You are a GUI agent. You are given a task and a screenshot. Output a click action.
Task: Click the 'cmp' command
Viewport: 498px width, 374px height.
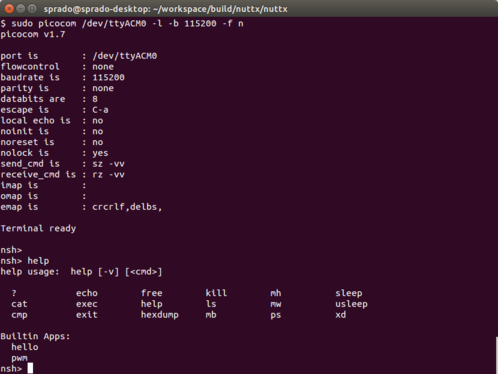19,315
